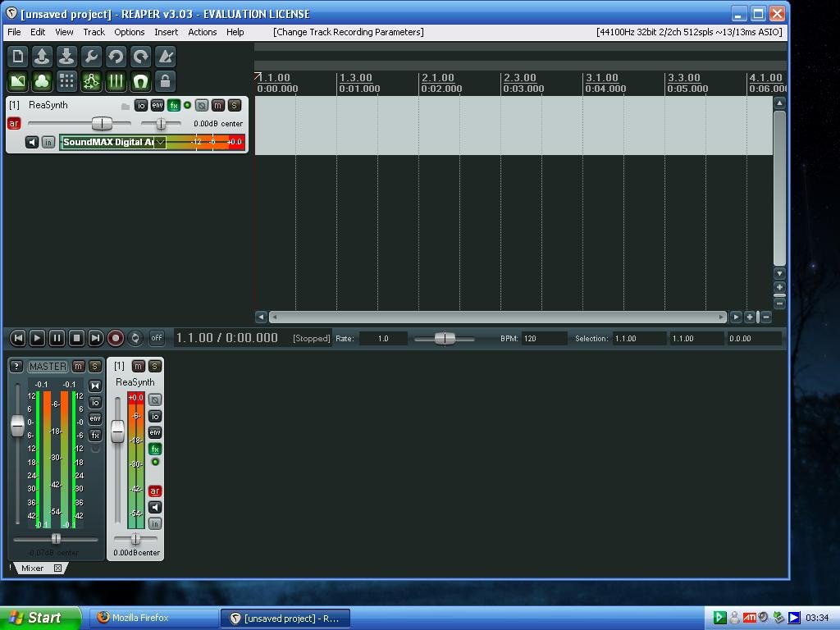Toggle the repeat loop button in the transport
Viewport: 840px width, 630px height.
tap(135, 338)
